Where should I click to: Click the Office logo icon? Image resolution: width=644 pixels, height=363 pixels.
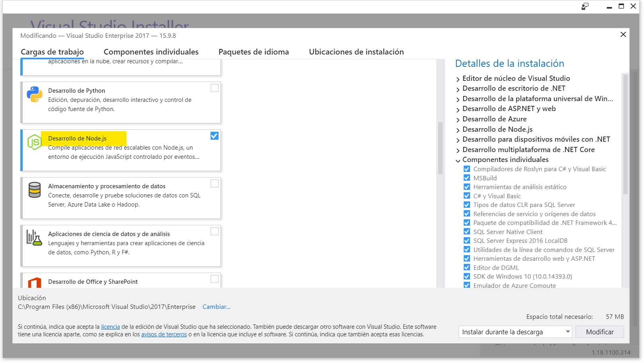[x=35, y=283]
